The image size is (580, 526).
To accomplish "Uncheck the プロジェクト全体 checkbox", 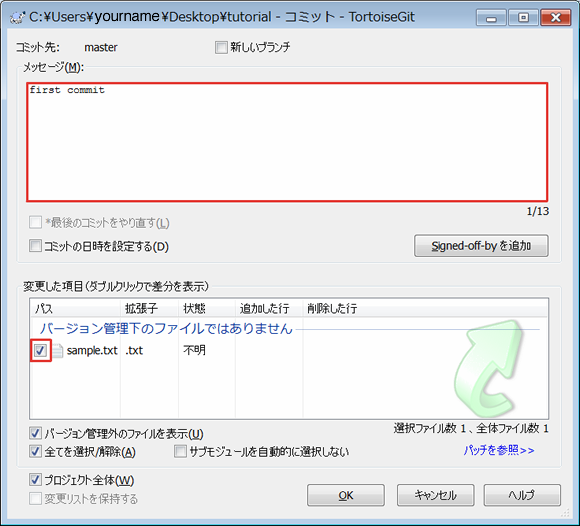I will coord(35,480).
